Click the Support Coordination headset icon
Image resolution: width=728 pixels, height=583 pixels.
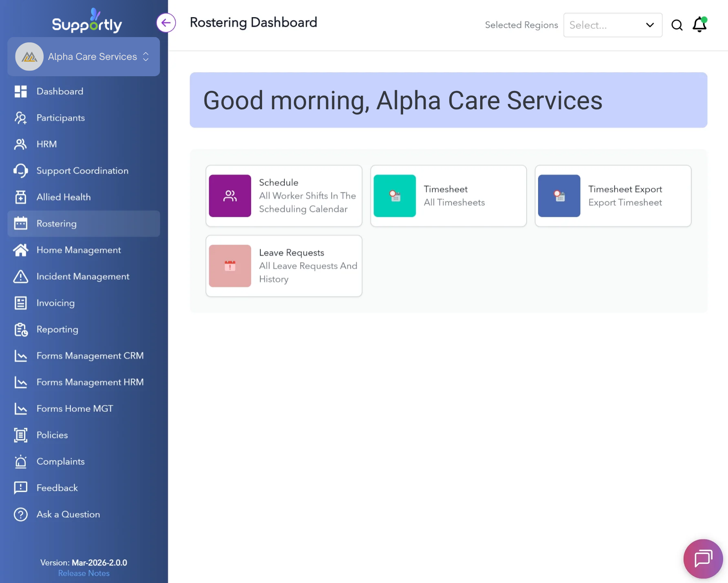pos(21,171)
